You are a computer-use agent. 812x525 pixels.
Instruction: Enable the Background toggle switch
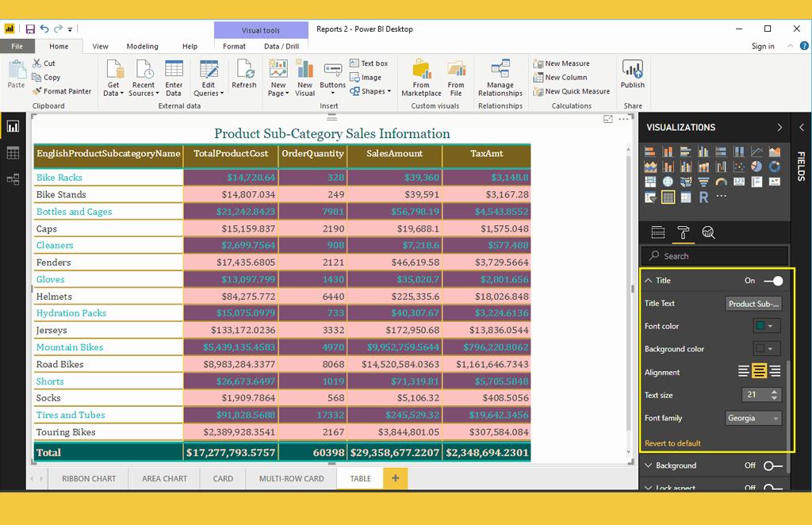(772, 466)
